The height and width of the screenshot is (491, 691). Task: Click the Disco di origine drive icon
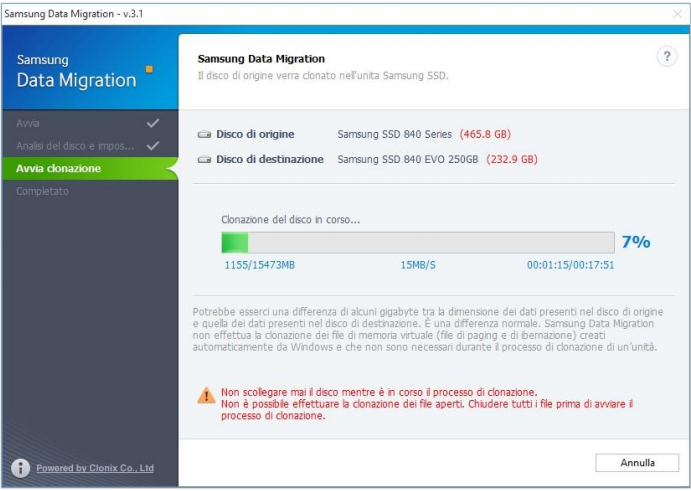[204, 134]
